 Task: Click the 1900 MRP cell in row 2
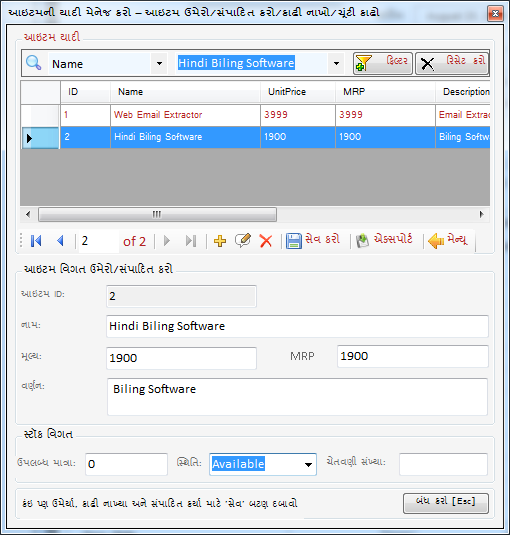click(x=385, y=137)
